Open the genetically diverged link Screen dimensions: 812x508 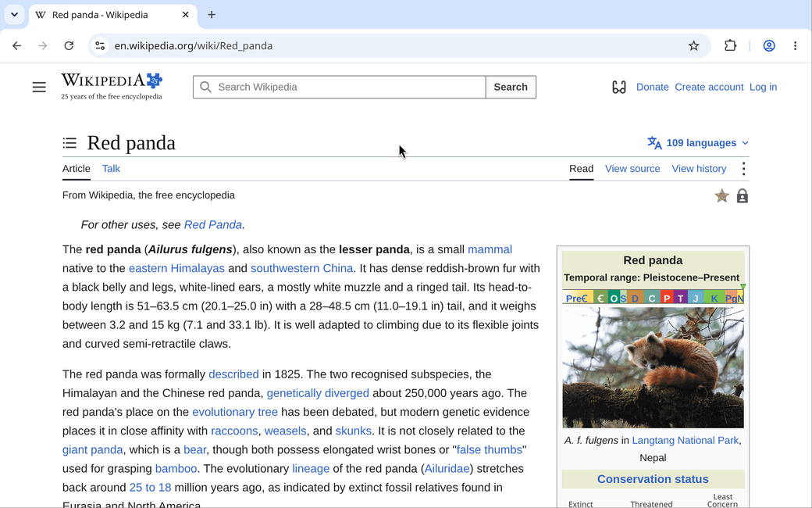[318, 393]
